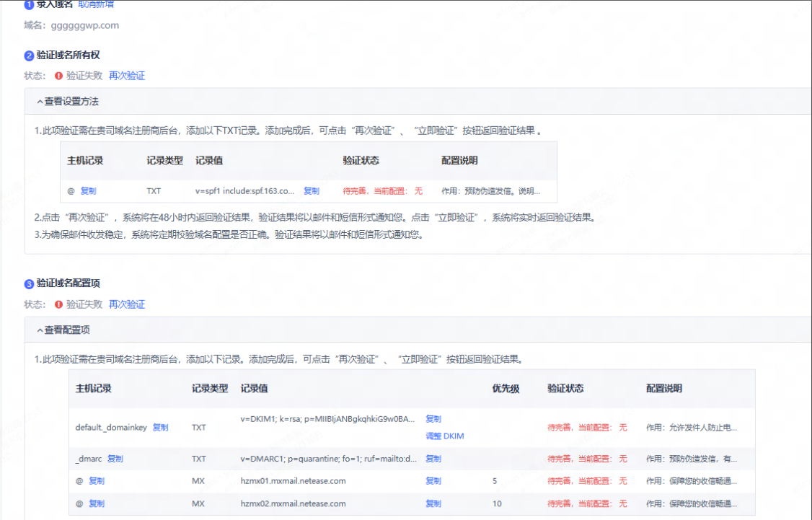
Task: Click the 验证域名配置项 step heading
Action: pyautogui.click(x=68, y=283)
